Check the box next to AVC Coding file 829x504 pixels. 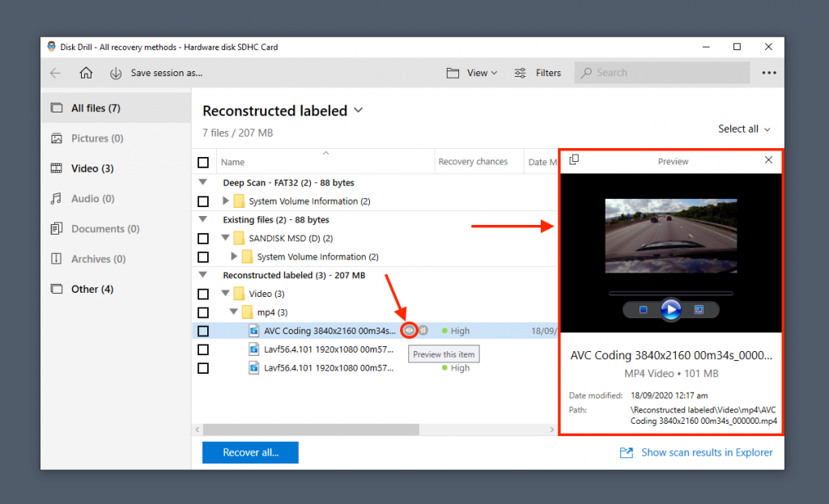tap(203, 330)
